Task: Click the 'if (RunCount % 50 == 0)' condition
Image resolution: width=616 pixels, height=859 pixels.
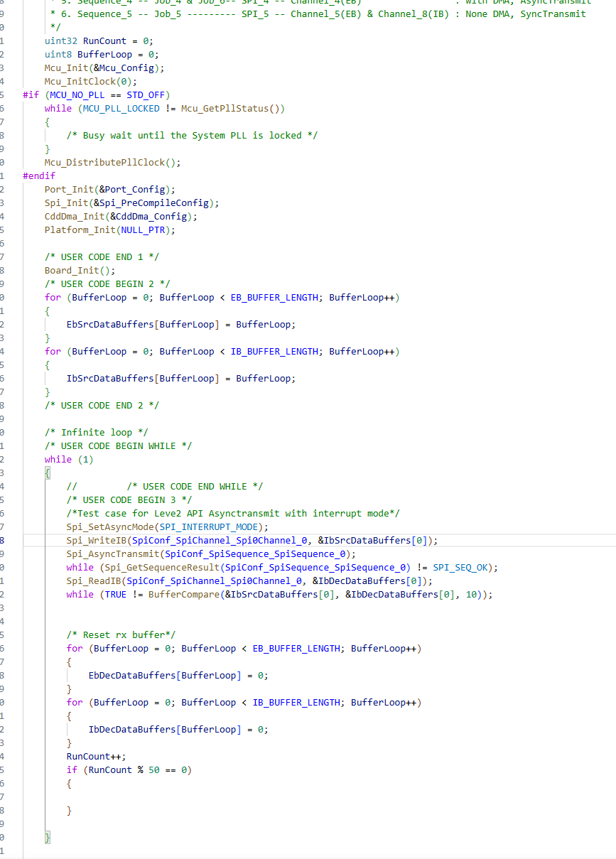Action: [x=129, y=769]
